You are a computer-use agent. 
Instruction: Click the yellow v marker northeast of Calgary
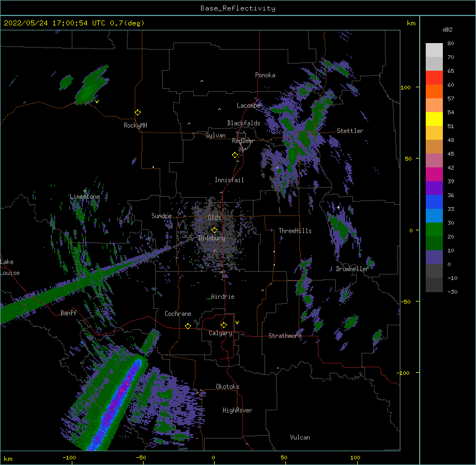point(237,323)
